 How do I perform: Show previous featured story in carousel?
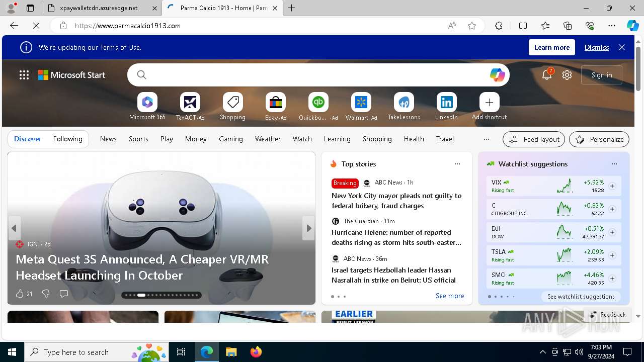coord(14,228)
